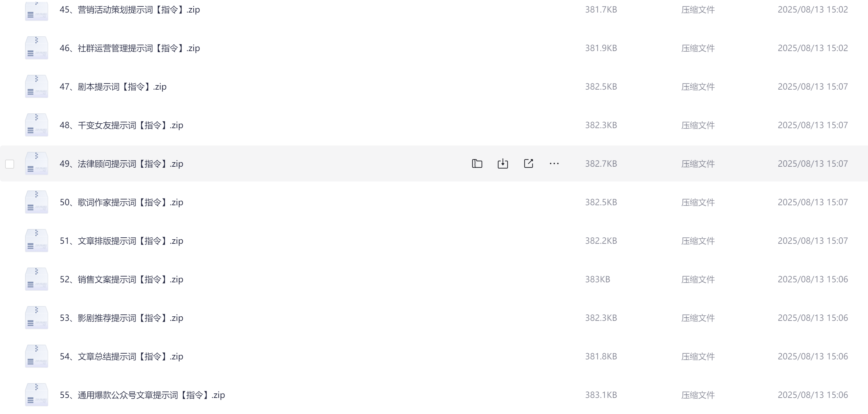Share the 法律顾问提示词 zip via share icon
Image resolution: width=868 pixels, height=414 pixels.
coord(528,163)
